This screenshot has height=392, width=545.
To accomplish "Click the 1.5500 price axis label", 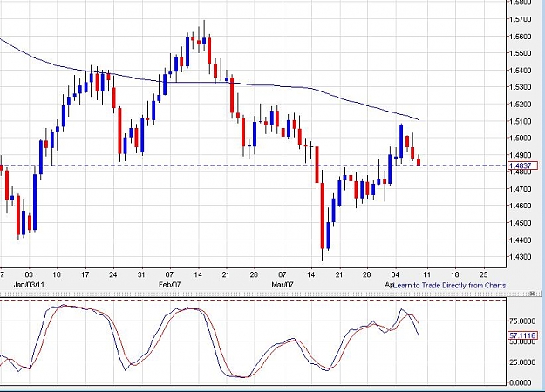I will [521, 53].
